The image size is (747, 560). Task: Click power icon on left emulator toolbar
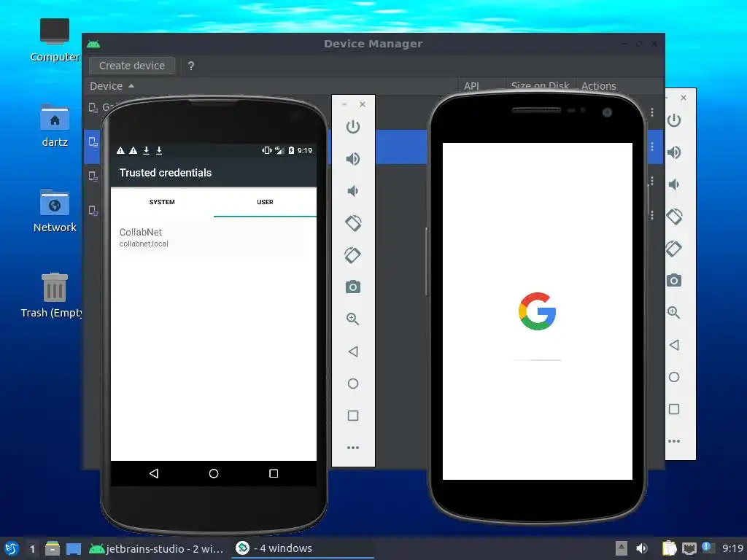click(x=352, y=127)
